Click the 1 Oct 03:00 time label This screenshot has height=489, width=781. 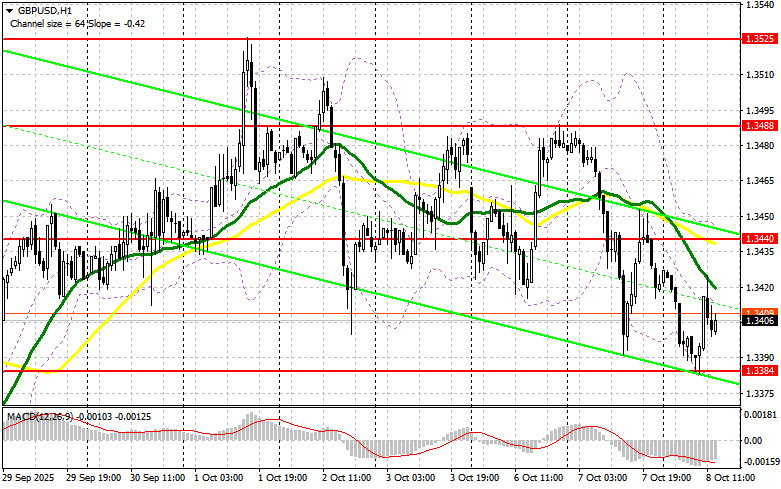click(x=219, y=478)
